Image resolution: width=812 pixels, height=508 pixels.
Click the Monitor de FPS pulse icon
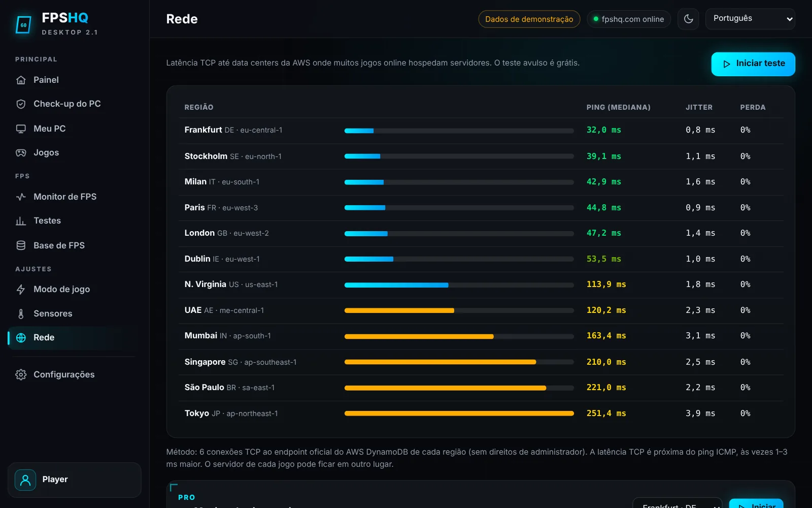tap(21, 197)
